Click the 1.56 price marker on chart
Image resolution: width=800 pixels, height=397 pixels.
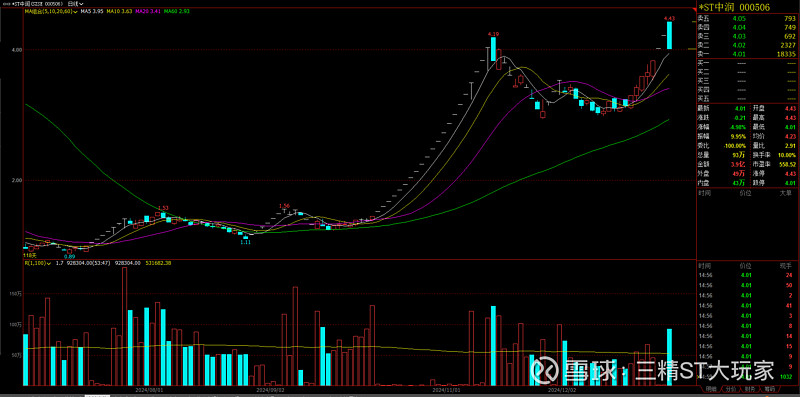(284, 206)
